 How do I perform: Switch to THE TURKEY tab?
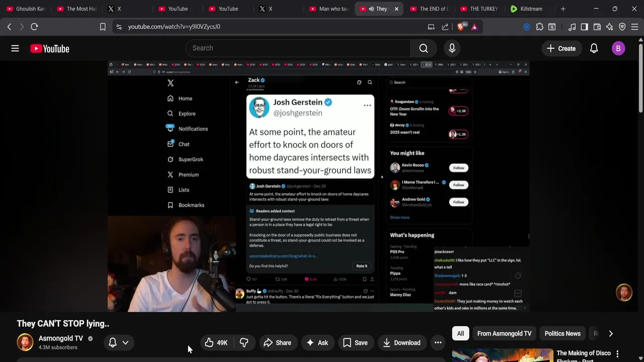pyautogui.click(x=479, y=9)
